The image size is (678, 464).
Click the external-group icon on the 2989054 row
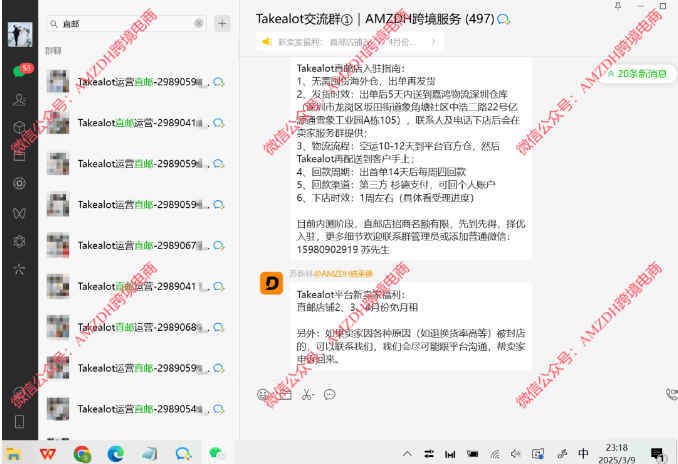point(219,409)
